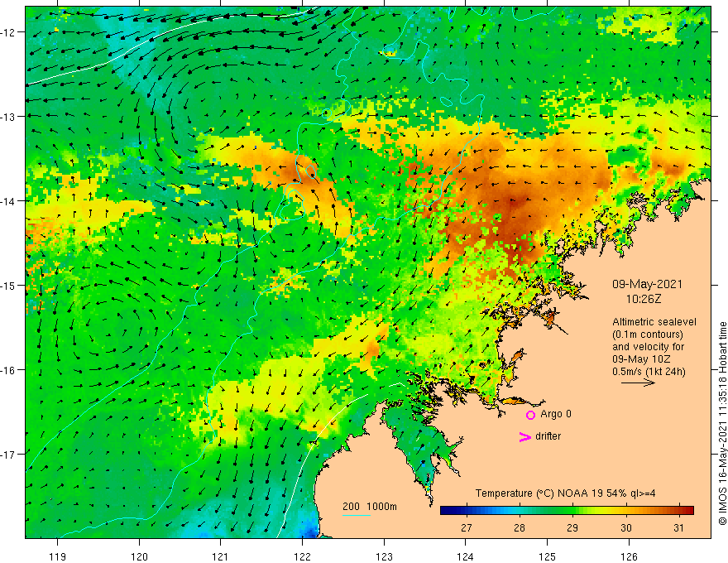This screenshot has height=563, width=728.
Task: Click the 'Temperature (°C) NOAA 19 54% ql>=4' title
Action: 566,493
